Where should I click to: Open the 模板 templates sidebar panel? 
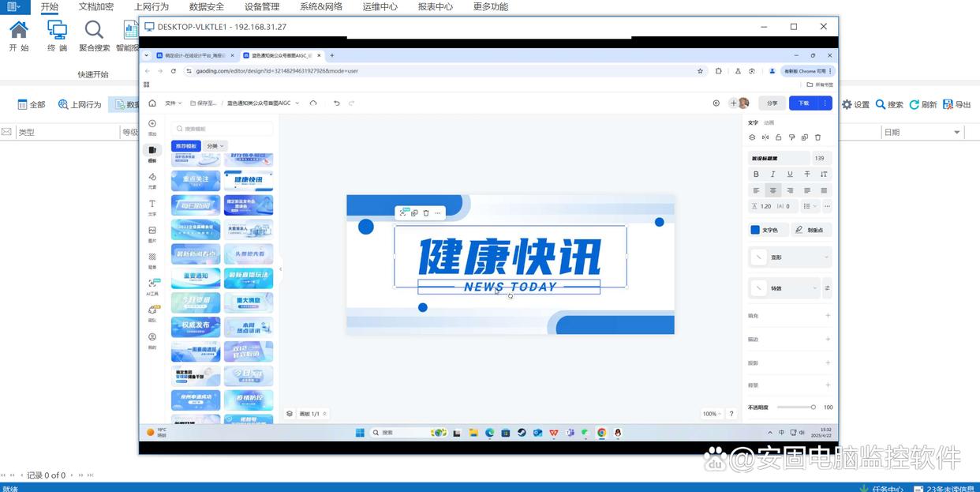pyautogui.click(x=152, y=153)
